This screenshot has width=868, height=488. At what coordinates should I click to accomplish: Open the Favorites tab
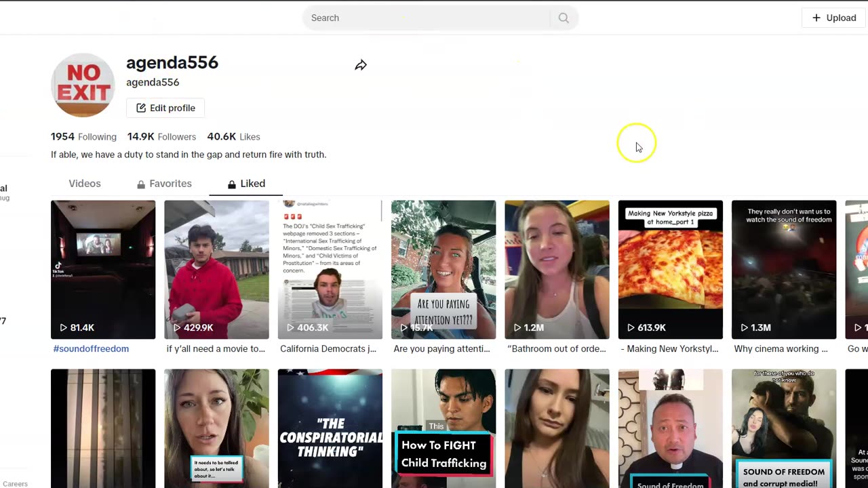point(164,184)
